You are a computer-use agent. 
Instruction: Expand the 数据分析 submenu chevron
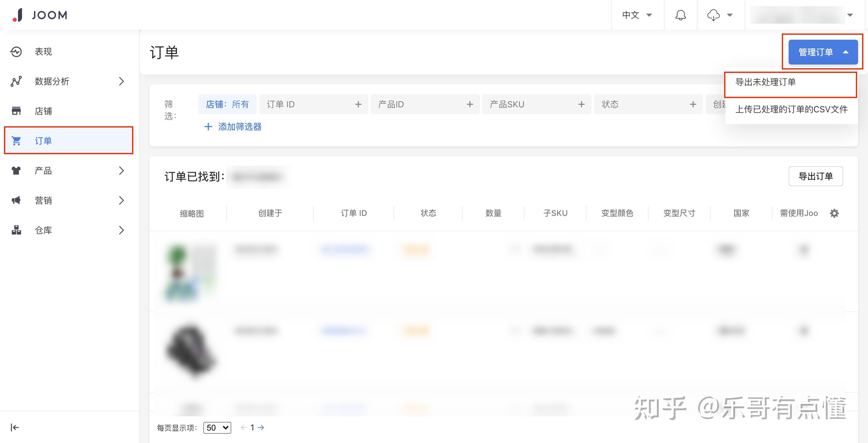click(x=121, y=81)
